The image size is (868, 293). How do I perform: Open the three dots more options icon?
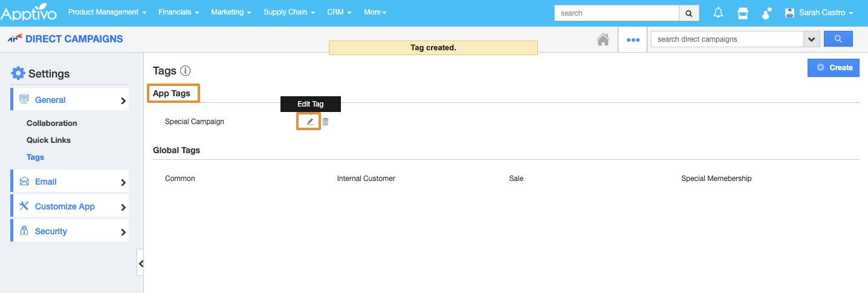tap(633, 39)
